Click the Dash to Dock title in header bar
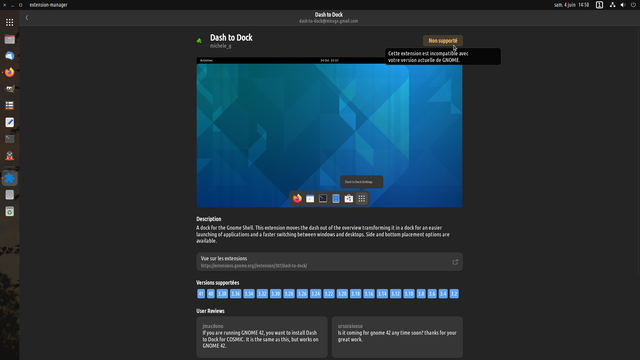 pos(329,15)
